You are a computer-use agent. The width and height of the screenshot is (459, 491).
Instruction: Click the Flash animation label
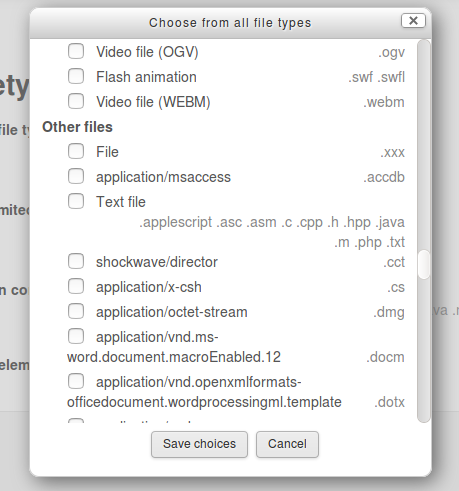(x=146, y=77)
